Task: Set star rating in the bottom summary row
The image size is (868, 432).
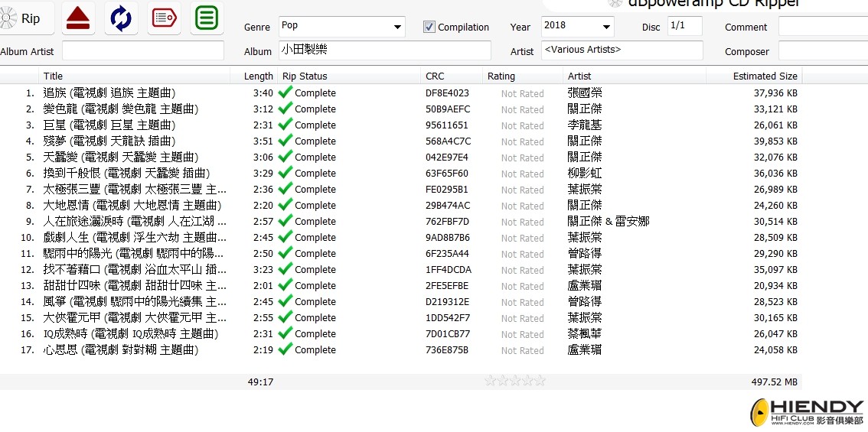Action: coord(515,381)
